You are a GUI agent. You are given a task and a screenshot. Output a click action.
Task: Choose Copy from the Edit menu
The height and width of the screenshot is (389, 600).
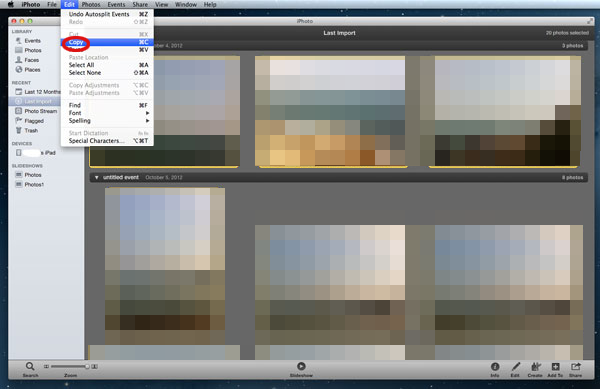pos(108,42)
